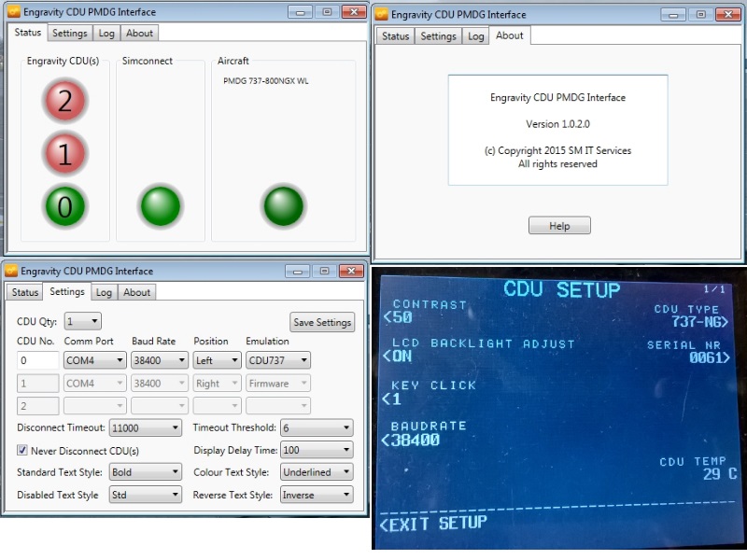Select EXIT SETUP on the CDU screen

pos(434,524)
